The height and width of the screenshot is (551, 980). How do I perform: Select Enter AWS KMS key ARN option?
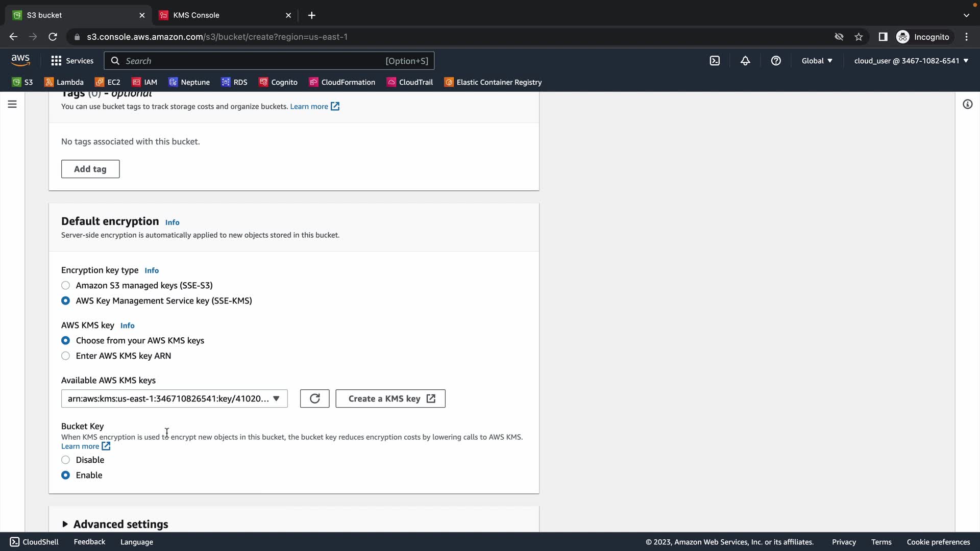pyautogui.click(x=66, y=356)
